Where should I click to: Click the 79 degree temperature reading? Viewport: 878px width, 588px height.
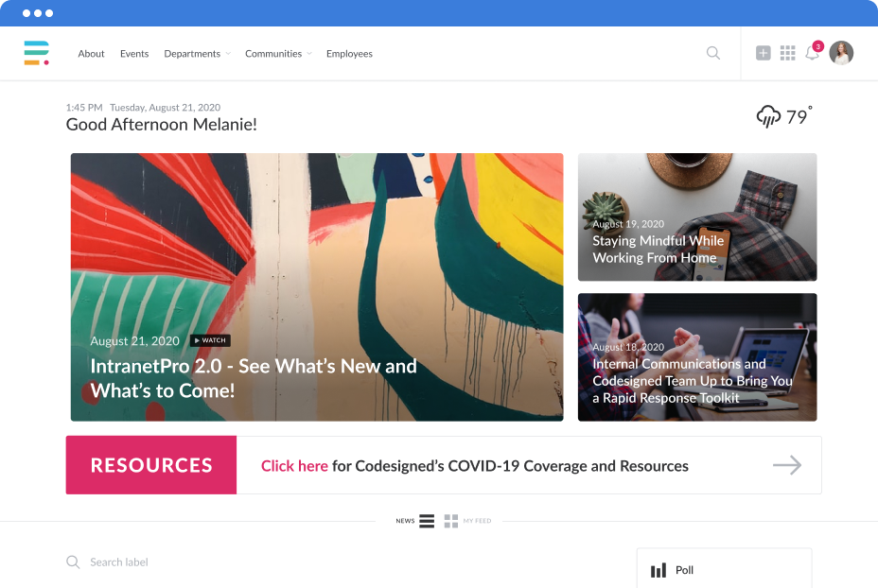799,116
